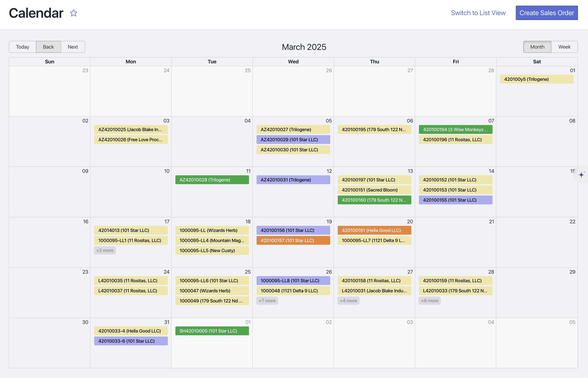Open green order AZ42010028 (Trilogene)
This screenshot has width=588, height=378.
(212, 180)
